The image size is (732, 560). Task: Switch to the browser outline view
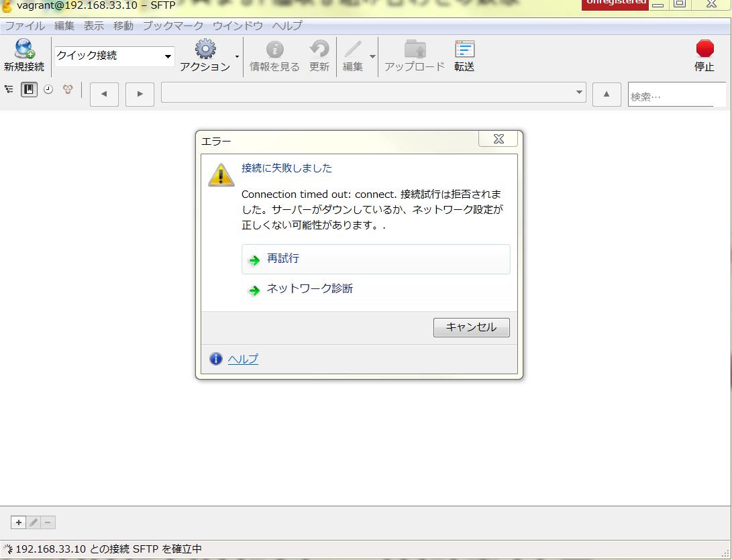point(9,89)
